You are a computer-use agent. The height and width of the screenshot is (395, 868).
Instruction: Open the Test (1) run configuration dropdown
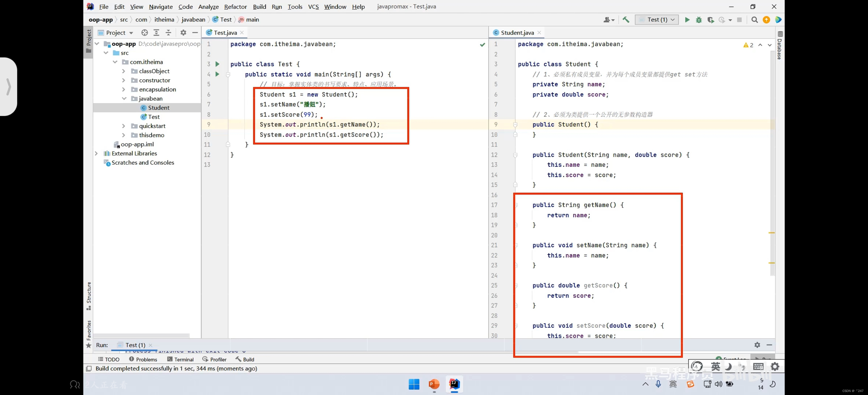657,19
